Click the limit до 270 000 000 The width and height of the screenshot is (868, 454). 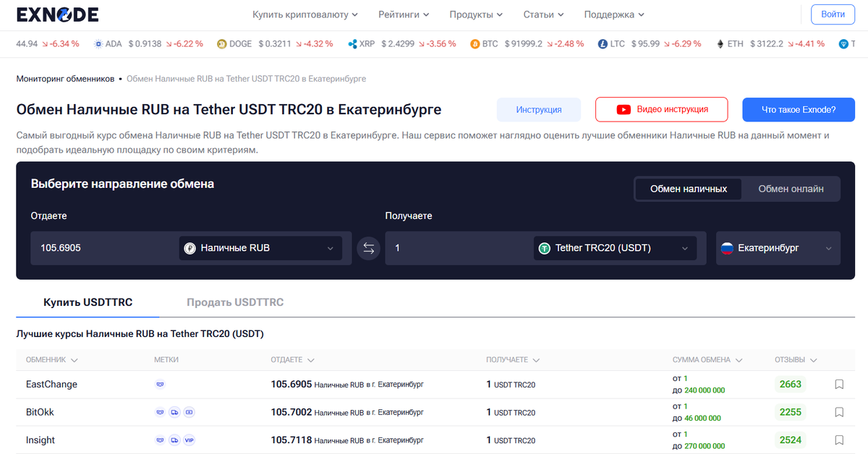pyautogui.click(x=699, y=445)
